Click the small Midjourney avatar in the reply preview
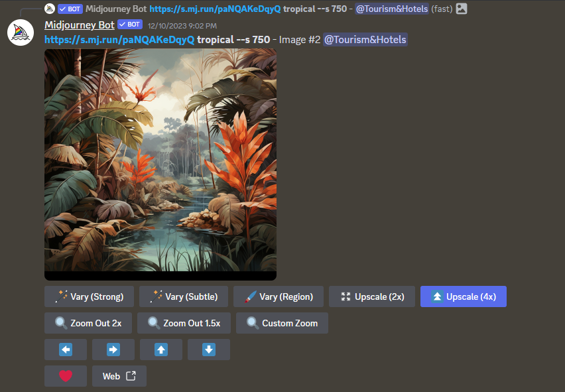 tap(50, 9)
